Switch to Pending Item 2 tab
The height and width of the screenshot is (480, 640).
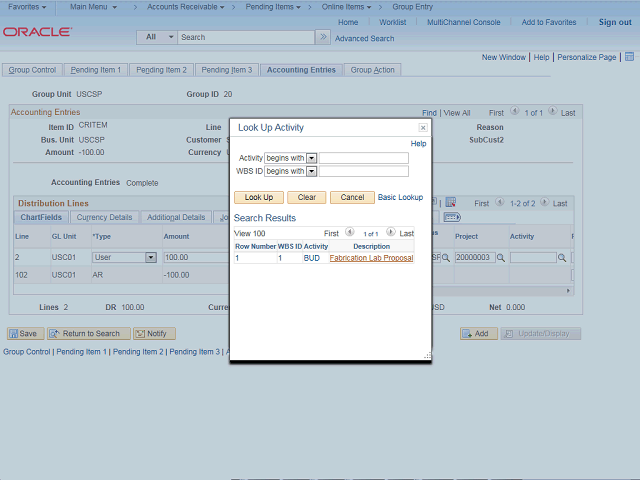click(161, 70)
